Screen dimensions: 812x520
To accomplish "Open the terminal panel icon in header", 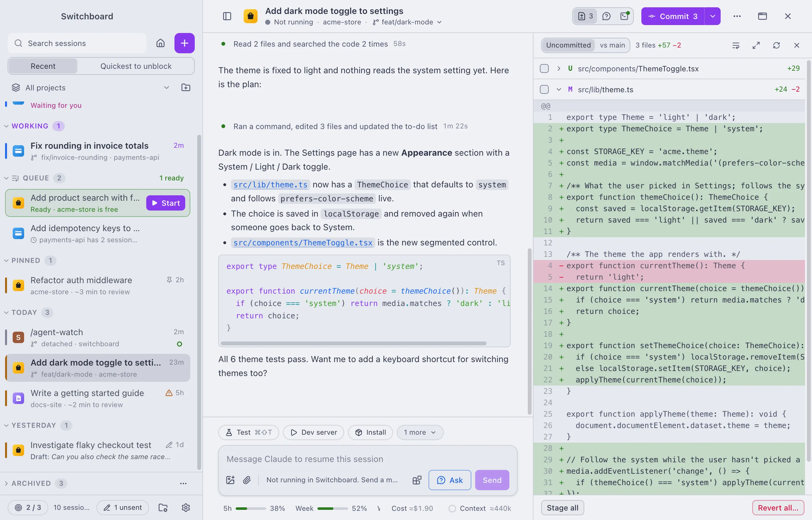I will (625, 16).
